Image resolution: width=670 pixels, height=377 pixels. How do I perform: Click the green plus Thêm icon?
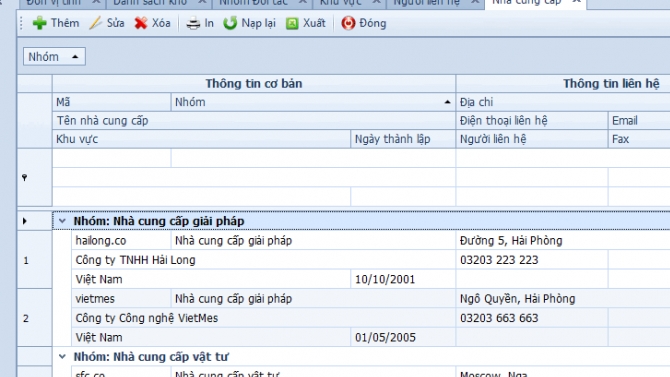click(40, 23)
